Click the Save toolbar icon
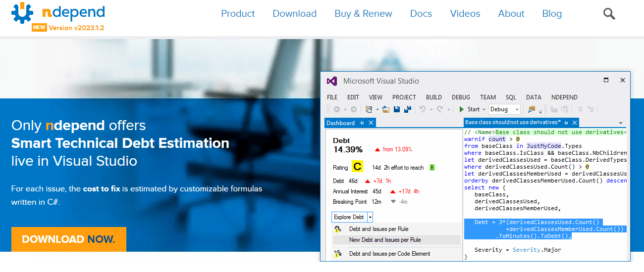 [x=397, y=109]
